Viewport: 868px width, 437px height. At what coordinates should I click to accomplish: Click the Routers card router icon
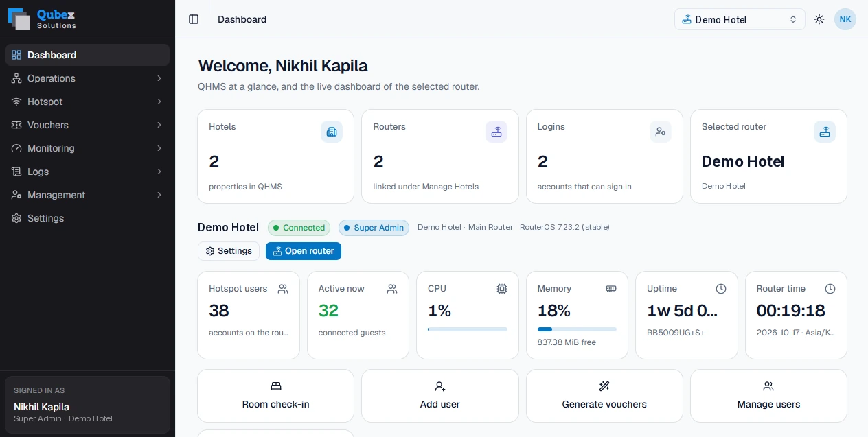496,132
